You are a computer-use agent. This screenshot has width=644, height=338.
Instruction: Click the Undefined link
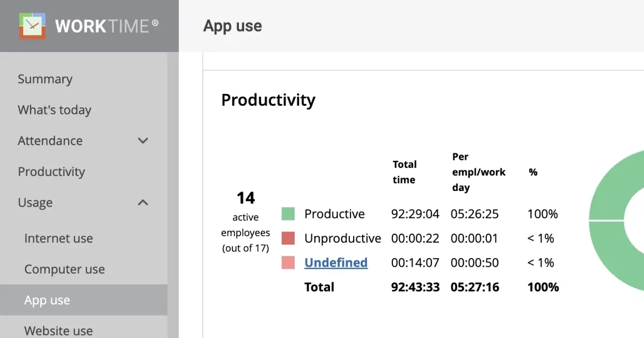(336, 262)
